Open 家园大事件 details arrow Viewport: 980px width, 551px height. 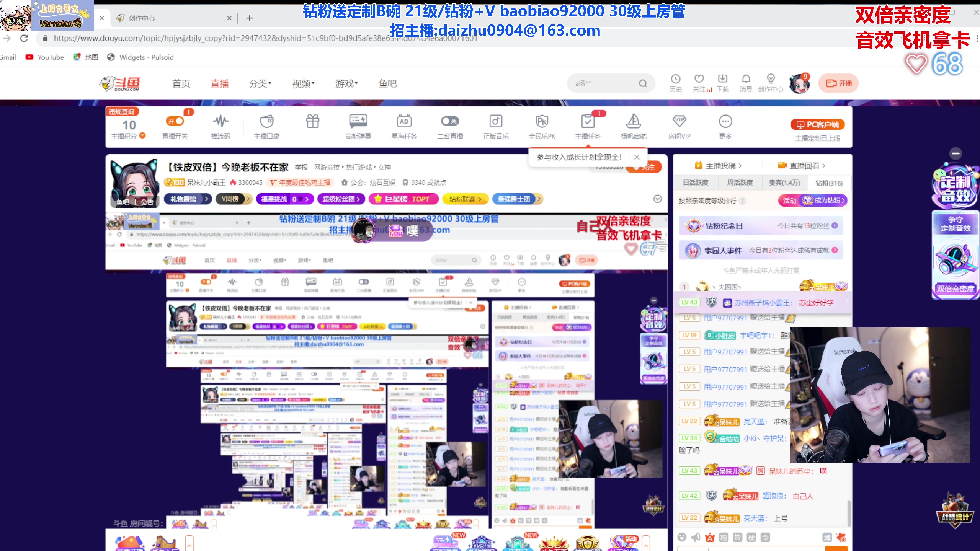click(835, 250)
